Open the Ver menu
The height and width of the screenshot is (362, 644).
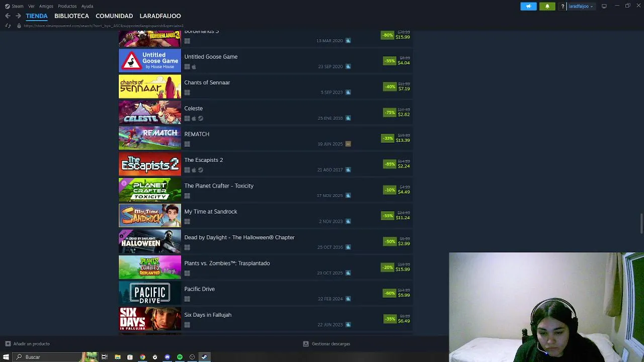click(x=31, y=6)
